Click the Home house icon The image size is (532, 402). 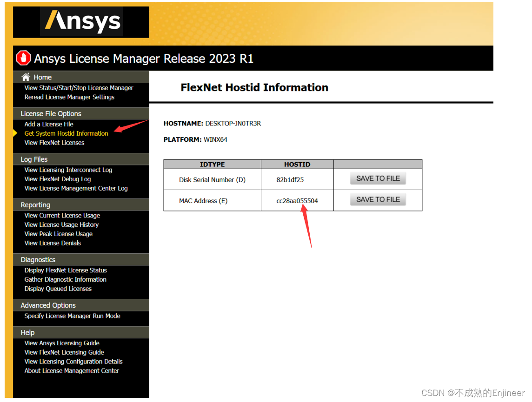click(26, 77)
